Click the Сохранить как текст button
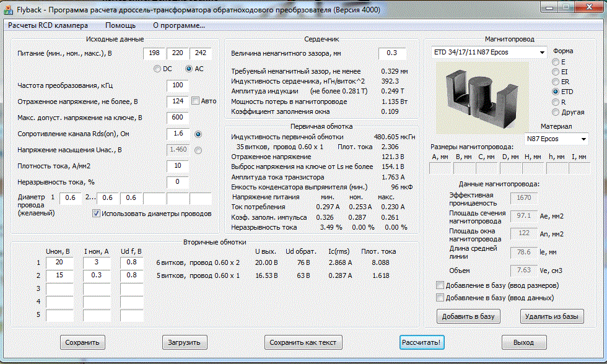This screenshot has height=364, width=607. click(x=303, y=342)
